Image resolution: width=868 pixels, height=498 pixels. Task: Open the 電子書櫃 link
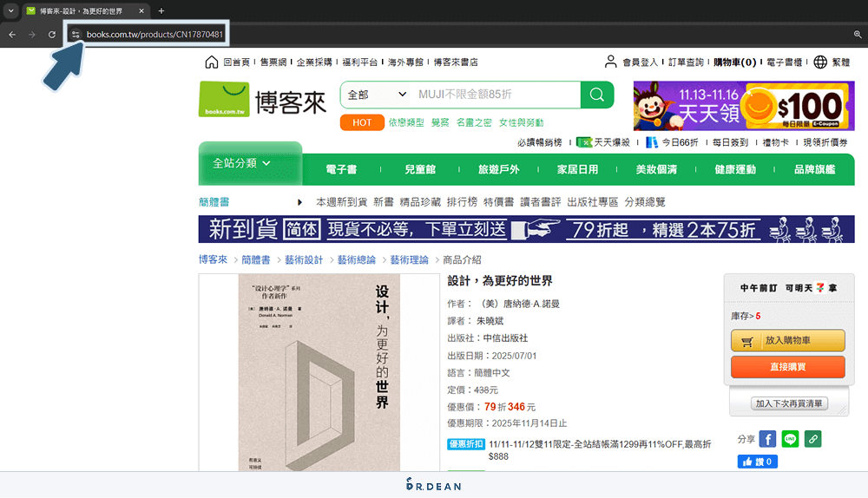[x=784, y=62]
